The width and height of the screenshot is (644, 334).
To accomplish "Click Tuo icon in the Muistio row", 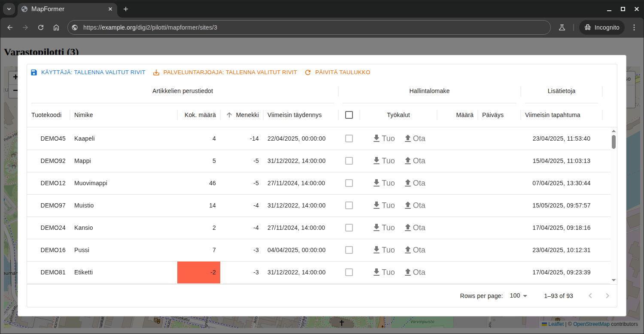I will tap(377, 205).
